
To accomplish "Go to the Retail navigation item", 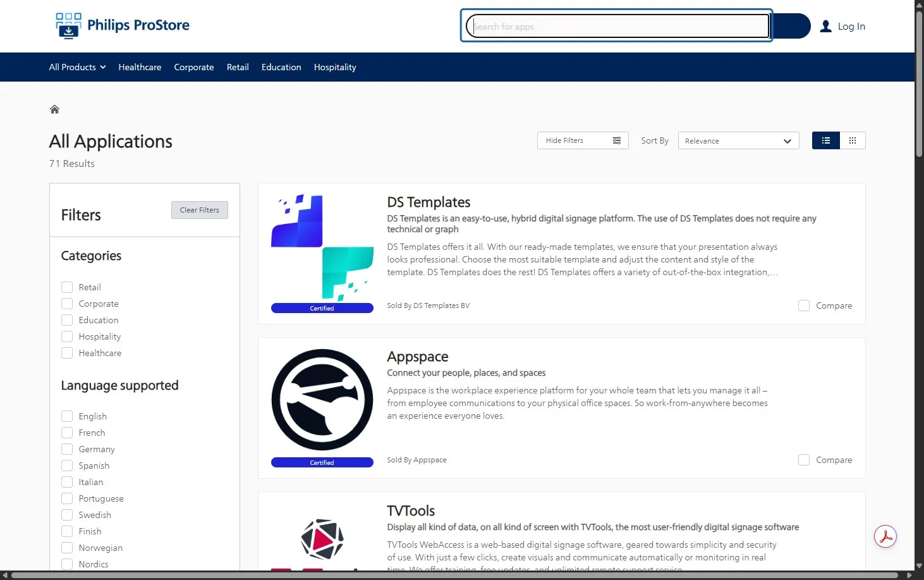I will pyautogui.click(x=238, y=67).
